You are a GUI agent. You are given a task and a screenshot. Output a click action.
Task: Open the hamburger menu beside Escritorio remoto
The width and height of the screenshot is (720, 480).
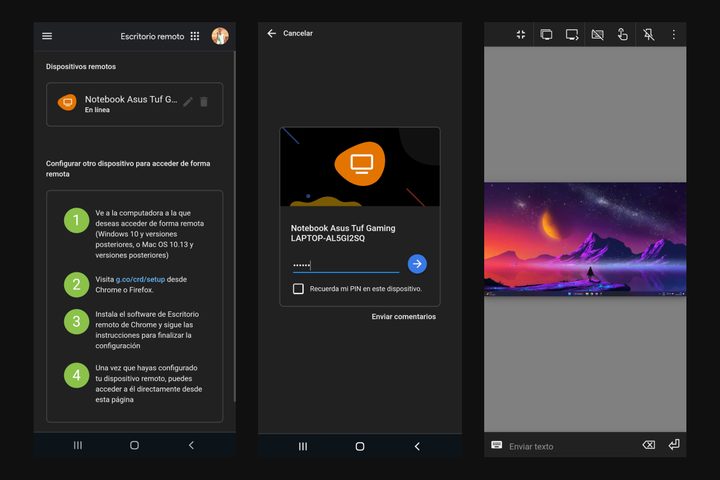coord(47,36)
